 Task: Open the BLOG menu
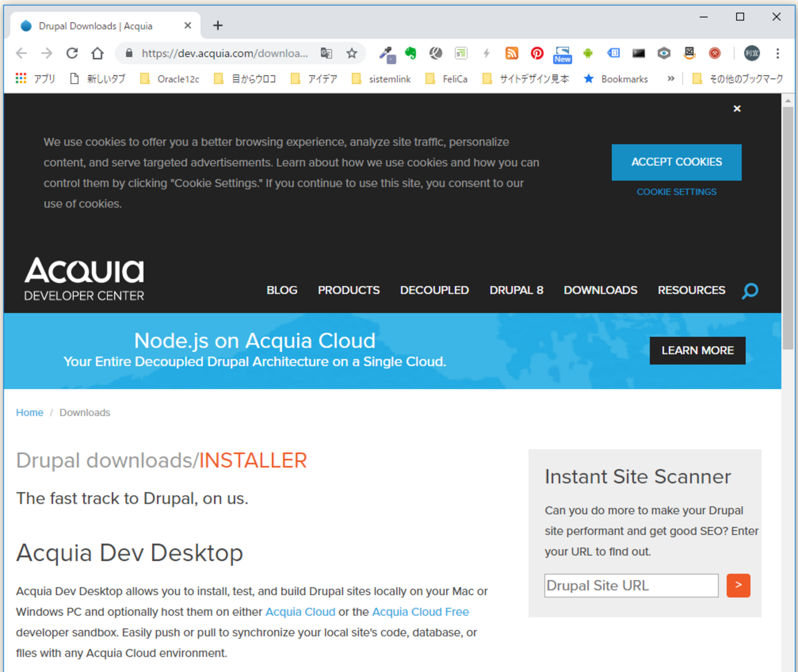coord(282,290)
